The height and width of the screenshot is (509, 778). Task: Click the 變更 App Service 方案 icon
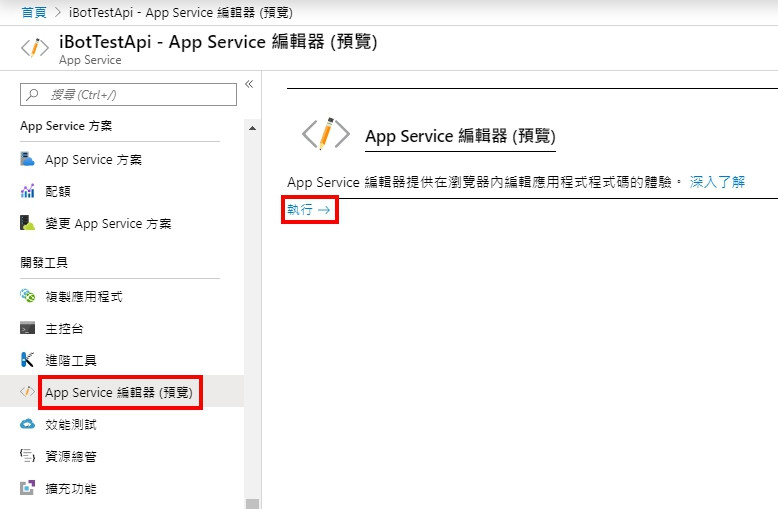(x=27, y=223)
